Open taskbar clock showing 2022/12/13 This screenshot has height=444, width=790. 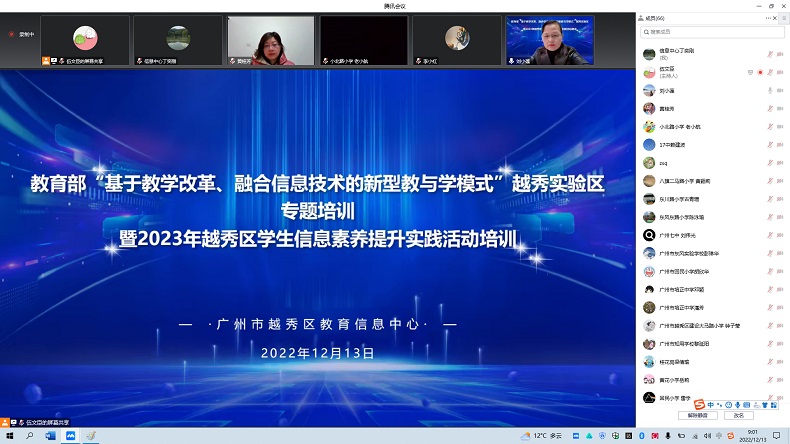point(751,436)
